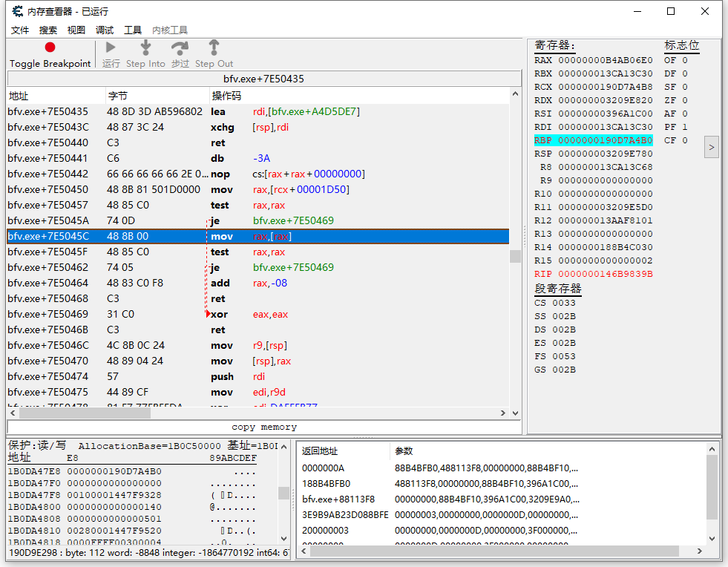
Task: Select the RAX register value
Action: [606, 60]
